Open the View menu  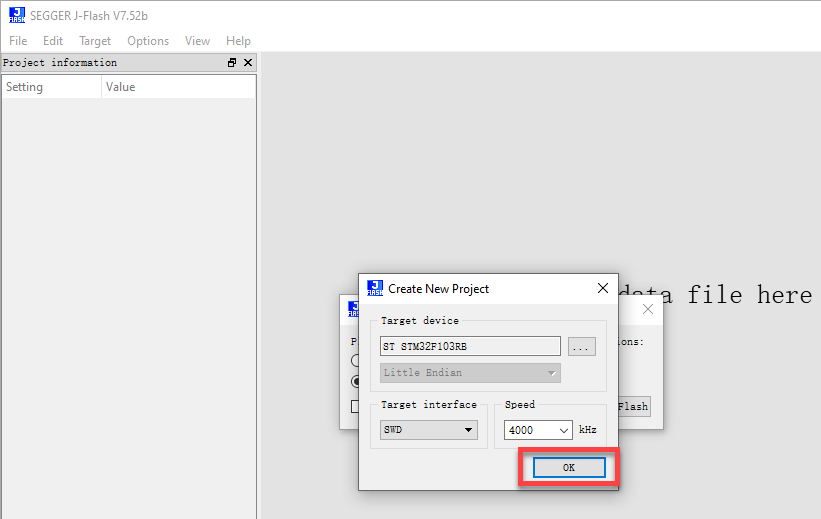(x=197, y=41)
